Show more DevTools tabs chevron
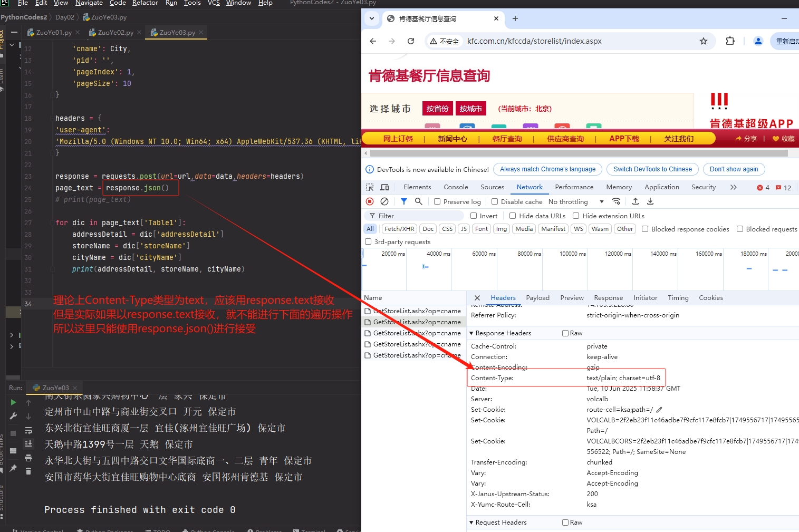 [x=733, y=187]
